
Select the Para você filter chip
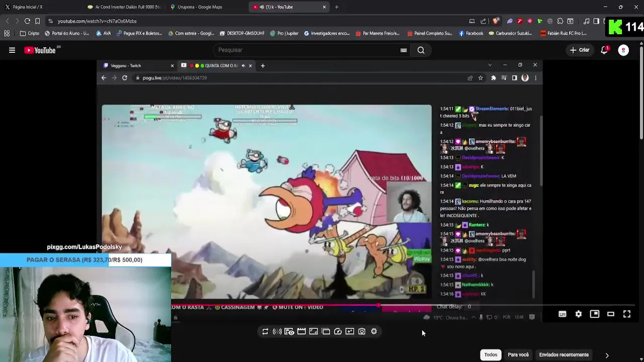pos(518,355)
